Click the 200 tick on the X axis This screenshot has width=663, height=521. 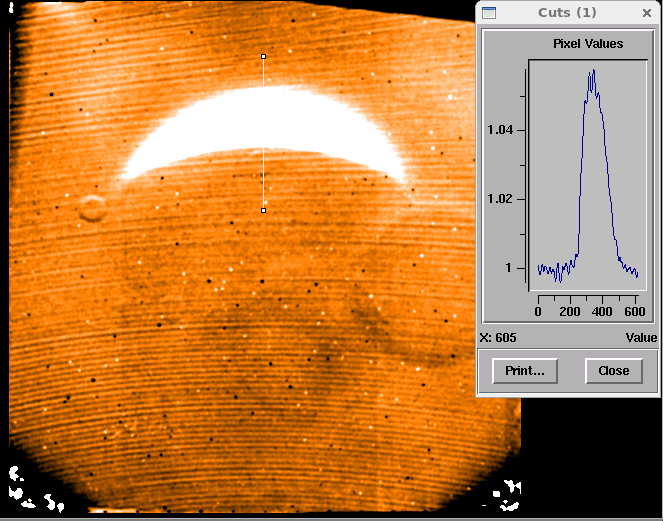(570, 312)
